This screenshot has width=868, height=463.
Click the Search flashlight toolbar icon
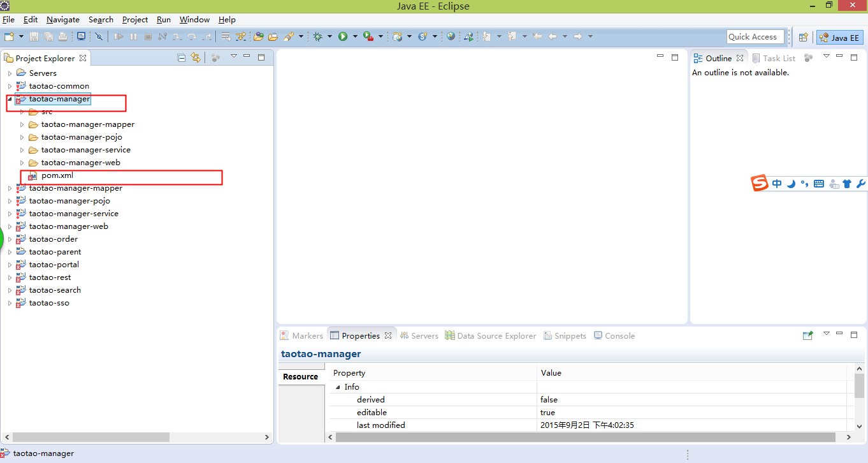pyautogui.click(x=289, y=36)
